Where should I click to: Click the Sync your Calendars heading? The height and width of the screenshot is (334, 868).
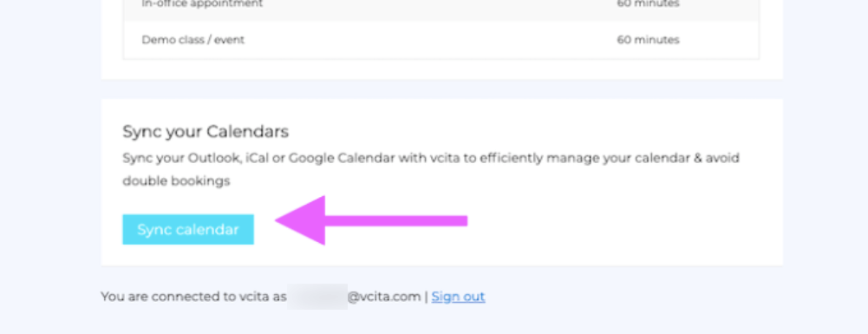206,132
